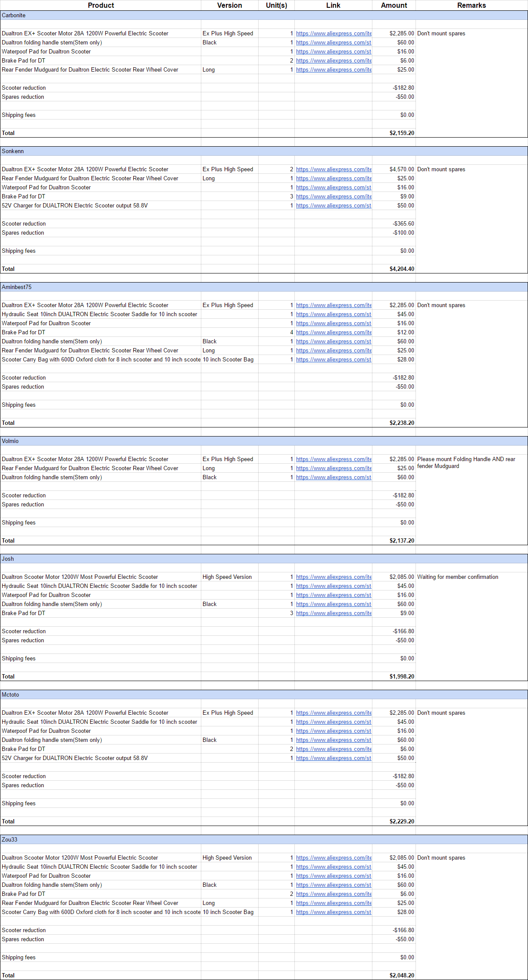528x980 pixels.
Task: Follow the link for Josh's Hydraulic Seat
Action: (x=334, y=586)
